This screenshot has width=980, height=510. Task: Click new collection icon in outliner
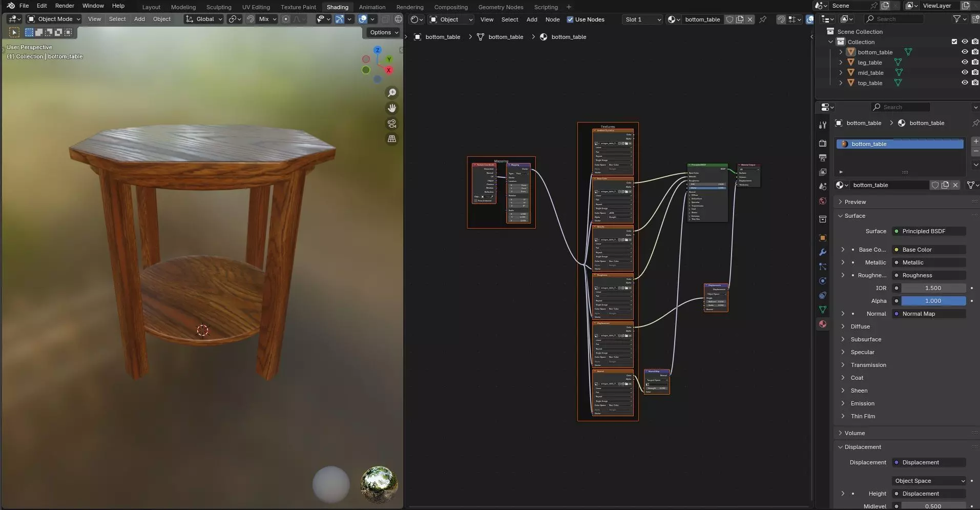[975, 19]
